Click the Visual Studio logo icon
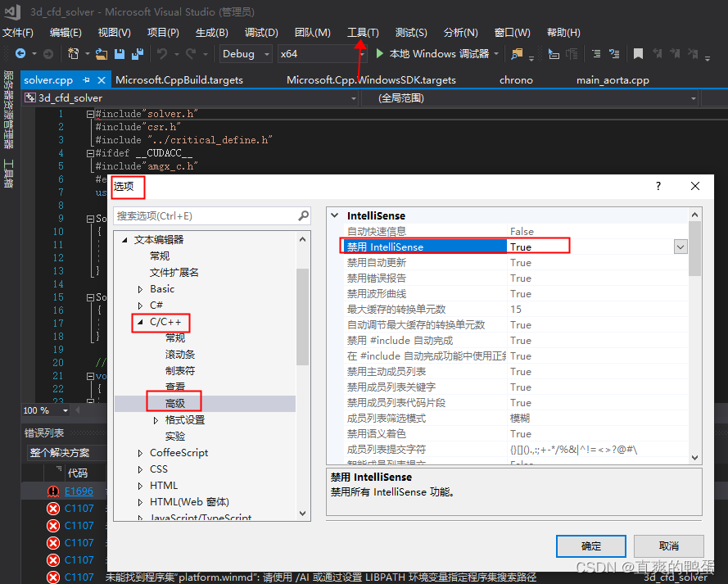The image size is (728, 584). pyautogui.click(x=12, y=12)
